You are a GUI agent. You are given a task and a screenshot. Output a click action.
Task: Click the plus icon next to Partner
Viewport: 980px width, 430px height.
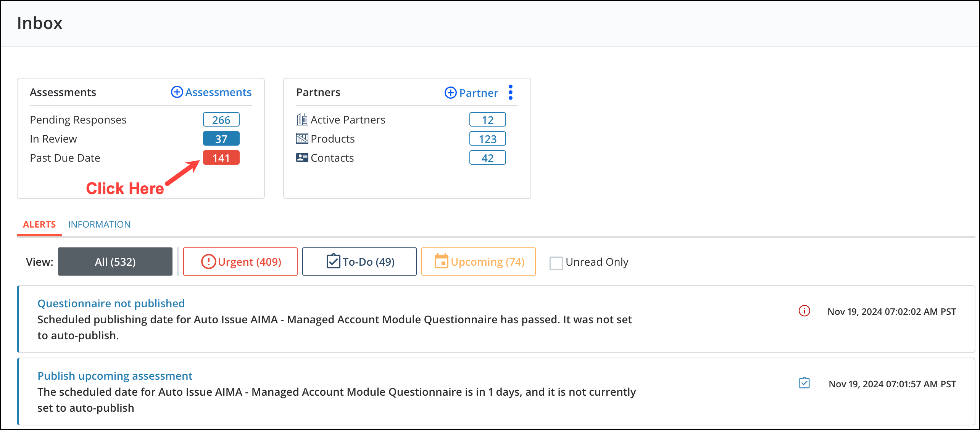[x=450, y=93]
